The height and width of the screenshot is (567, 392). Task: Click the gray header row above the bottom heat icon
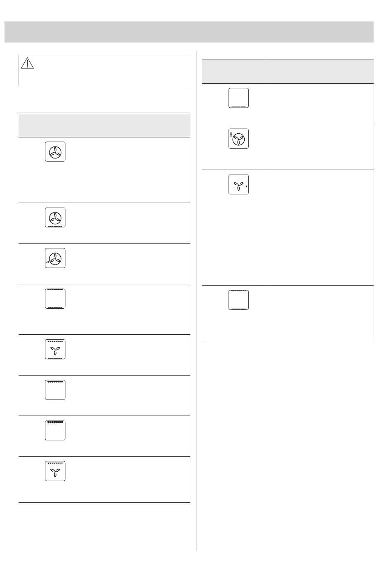(x=288, y=71)
